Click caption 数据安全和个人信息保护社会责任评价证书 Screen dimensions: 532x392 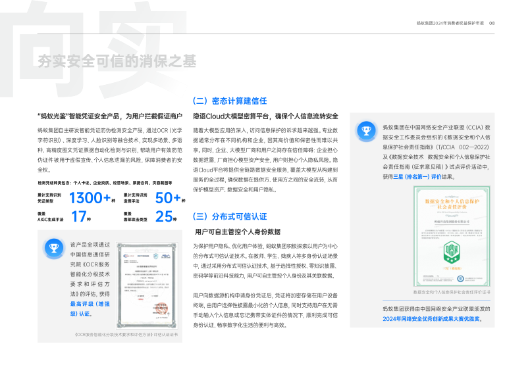452,292
